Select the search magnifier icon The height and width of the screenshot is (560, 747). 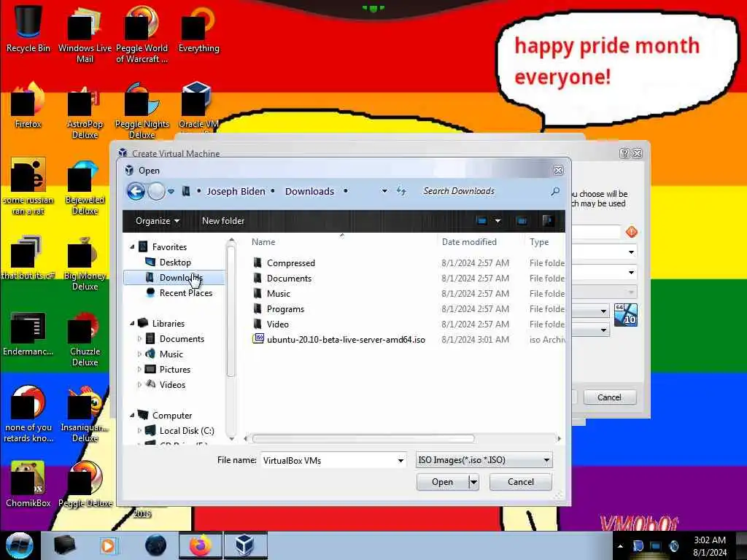pyautogui.click(x=555, y=191)
